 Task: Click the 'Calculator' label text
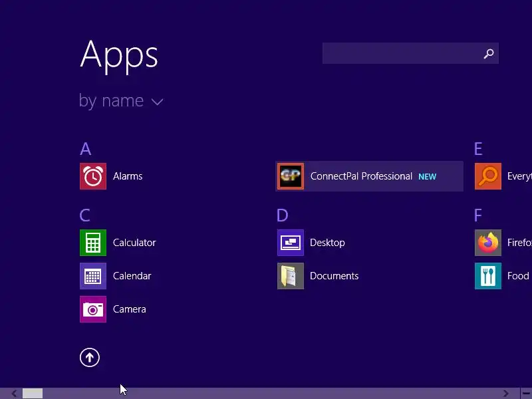(x=134, y=243)
